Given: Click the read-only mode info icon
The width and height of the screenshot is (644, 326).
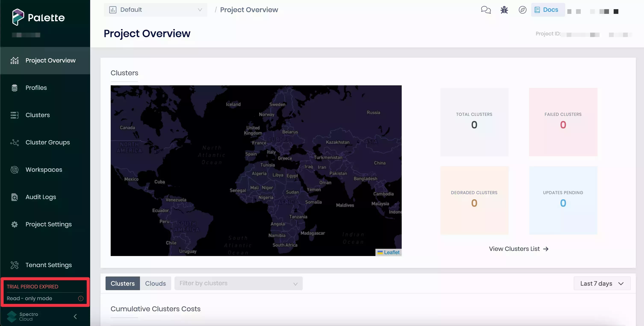Looking at the screenshot, I should point(81,298).
